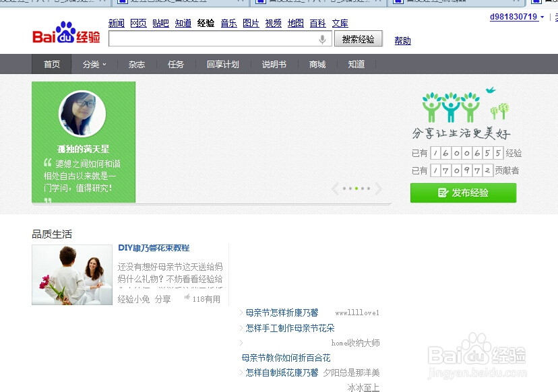This screenshot has height=392, width=558.
Task: Go to the 首页 tab
Action: (x=52, y=65)
